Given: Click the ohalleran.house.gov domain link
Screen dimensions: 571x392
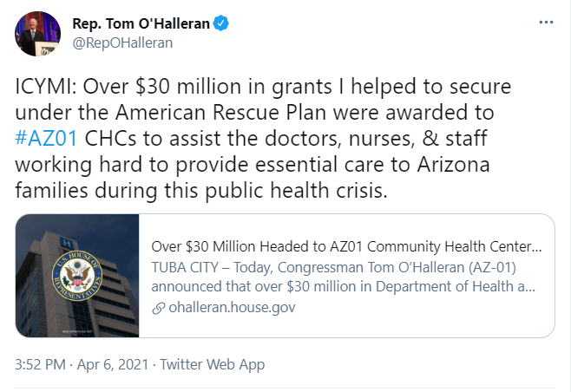Looking at the screenshot, I should pyautogui.click(x=232, y=308).
